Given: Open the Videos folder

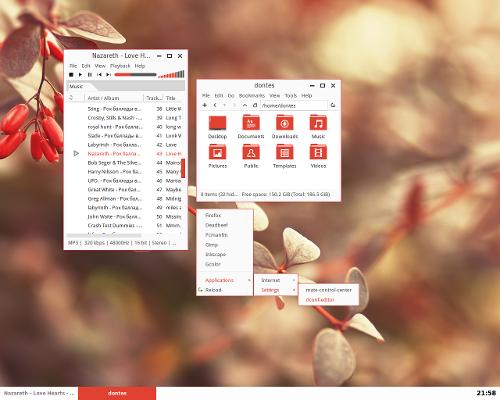Looking at the screenshot, I should click(318, 156).
